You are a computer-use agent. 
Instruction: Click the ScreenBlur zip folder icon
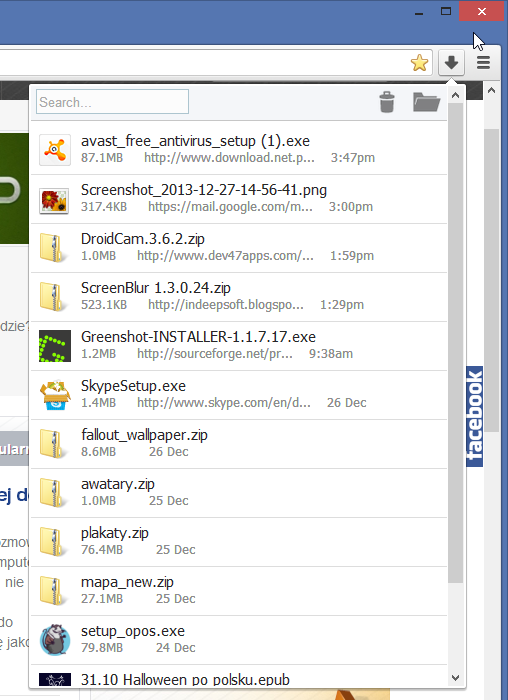(54, 297)
